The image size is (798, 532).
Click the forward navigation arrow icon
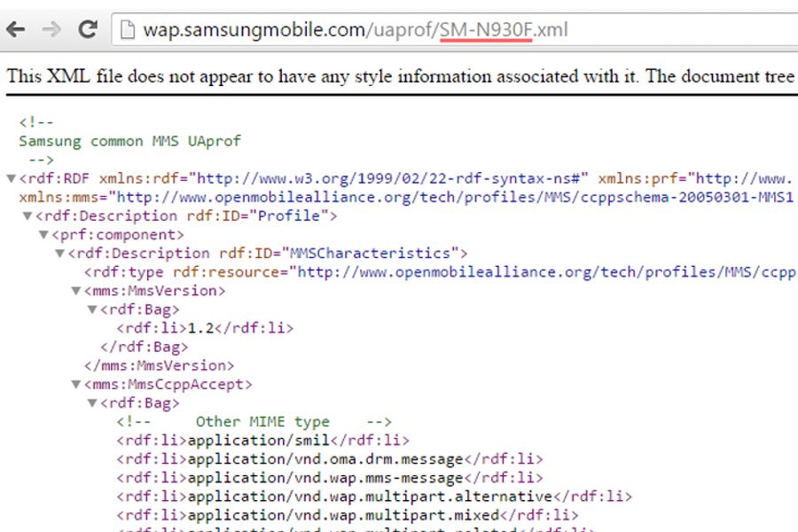(51, 29)
